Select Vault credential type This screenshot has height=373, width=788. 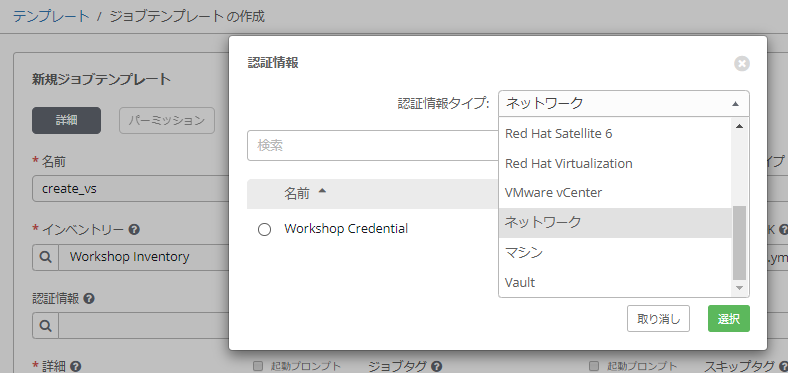point(616,283)
